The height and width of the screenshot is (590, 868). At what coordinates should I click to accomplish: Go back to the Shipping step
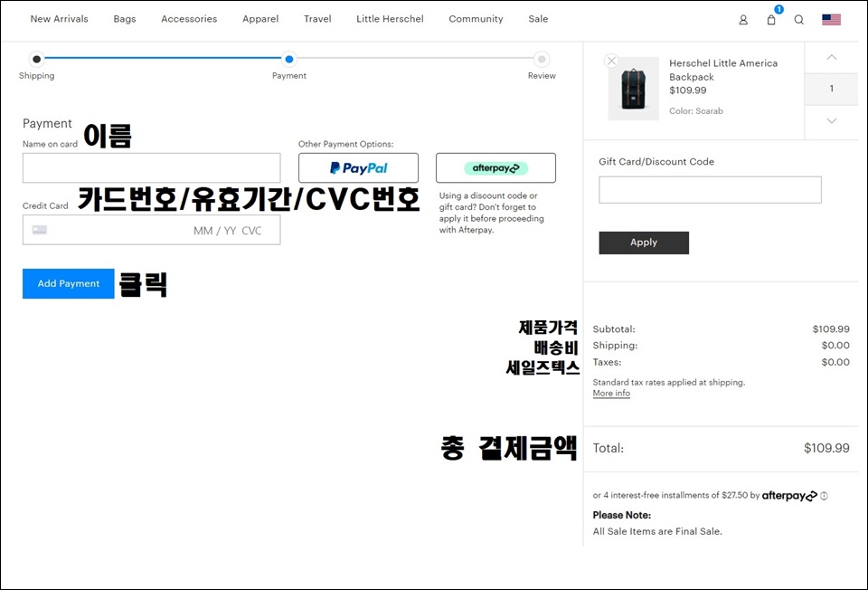(x=36, y=59)
